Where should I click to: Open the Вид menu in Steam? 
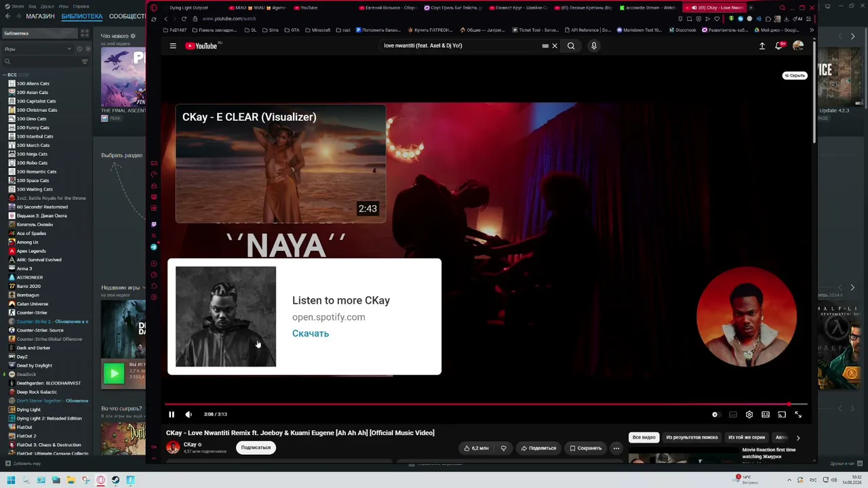32,6
